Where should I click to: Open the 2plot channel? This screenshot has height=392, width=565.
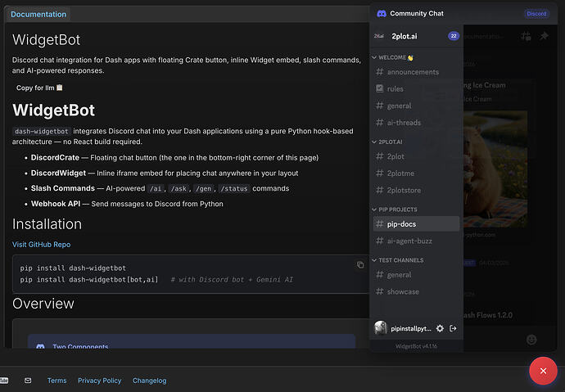pos(416,156)
